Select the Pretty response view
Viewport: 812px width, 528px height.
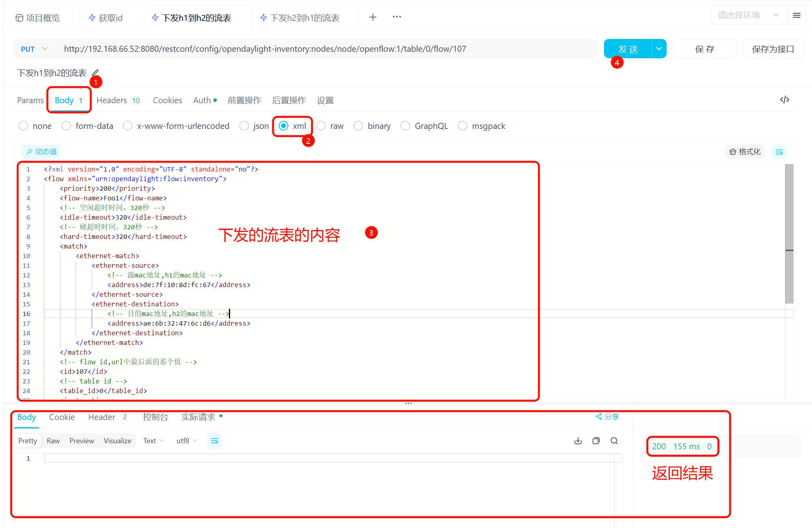[x=27, y=441]
